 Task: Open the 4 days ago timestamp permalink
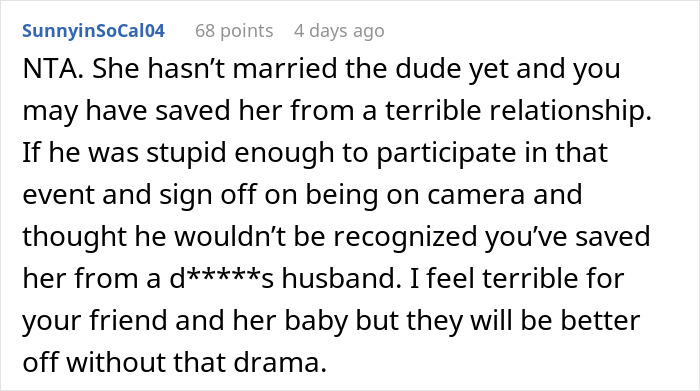[x=339, y=31]
